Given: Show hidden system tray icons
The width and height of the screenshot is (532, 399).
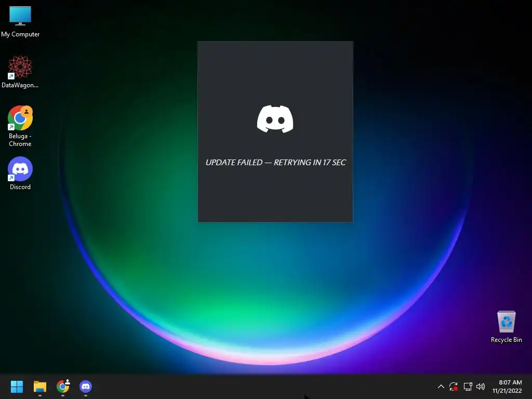Looking at the screenshot, I should click(441, 387).
